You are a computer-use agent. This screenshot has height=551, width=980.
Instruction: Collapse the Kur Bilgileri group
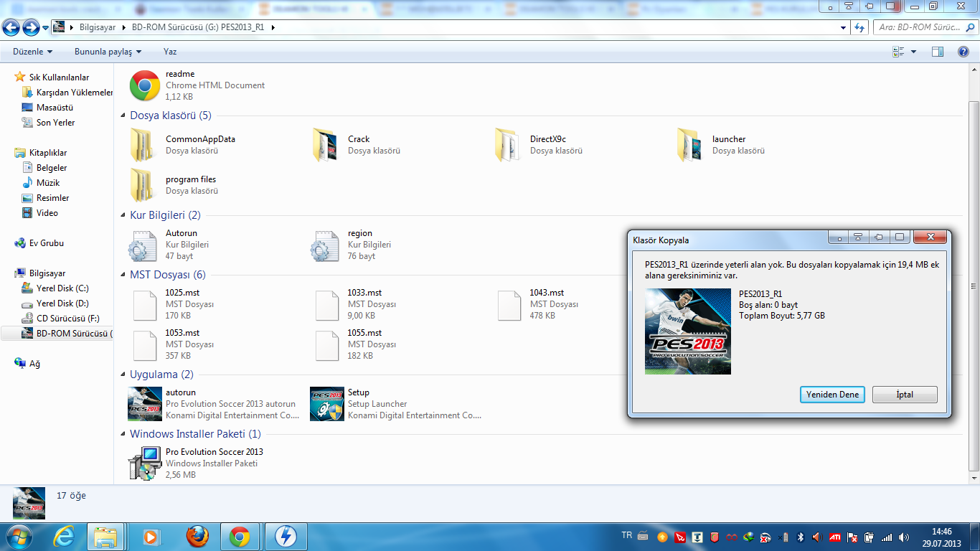[124, 215]
